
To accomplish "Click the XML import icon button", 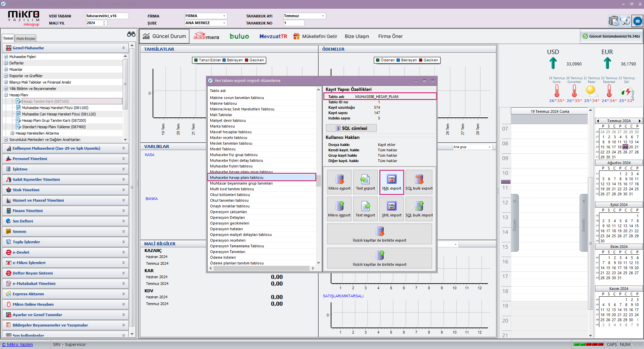I will 391,209.
